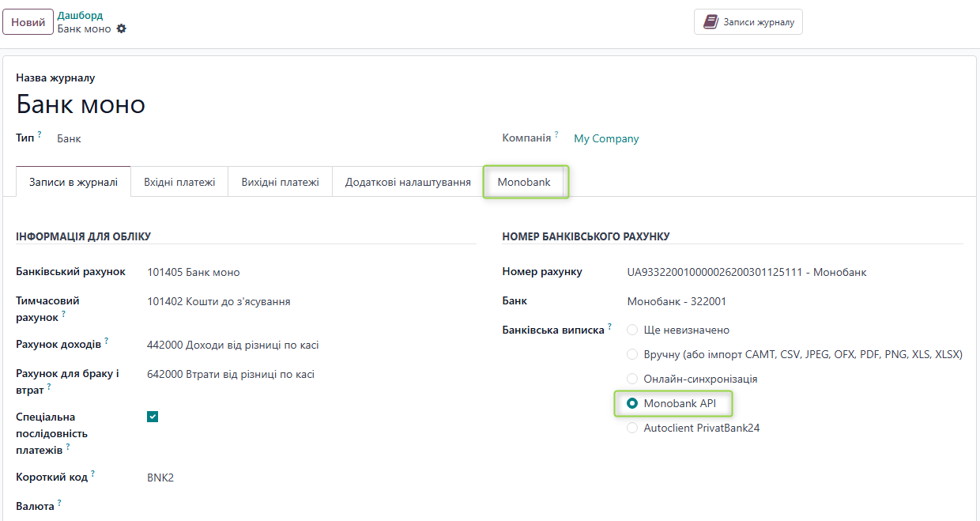Screen dimensions: 980x521
Task: Open the settings gear next to Банк моно breadcrumb
Action: coord(122,28)
